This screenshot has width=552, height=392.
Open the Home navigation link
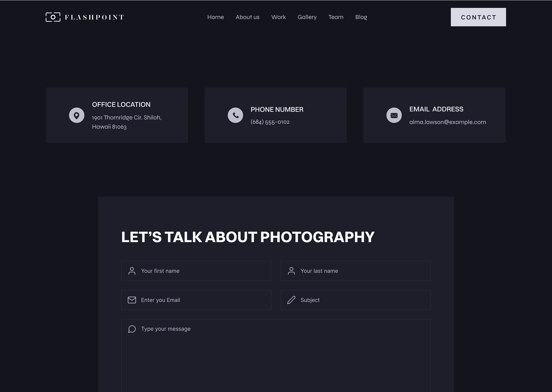point(215,17)
